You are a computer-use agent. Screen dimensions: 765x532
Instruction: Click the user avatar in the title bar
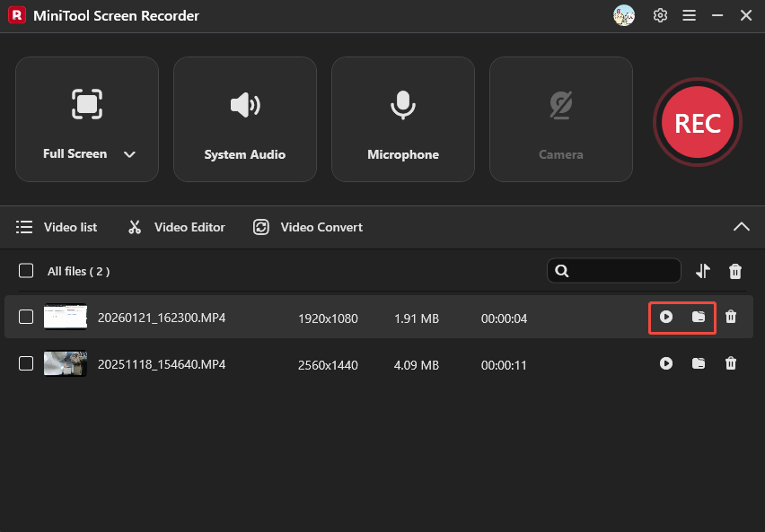624,15
